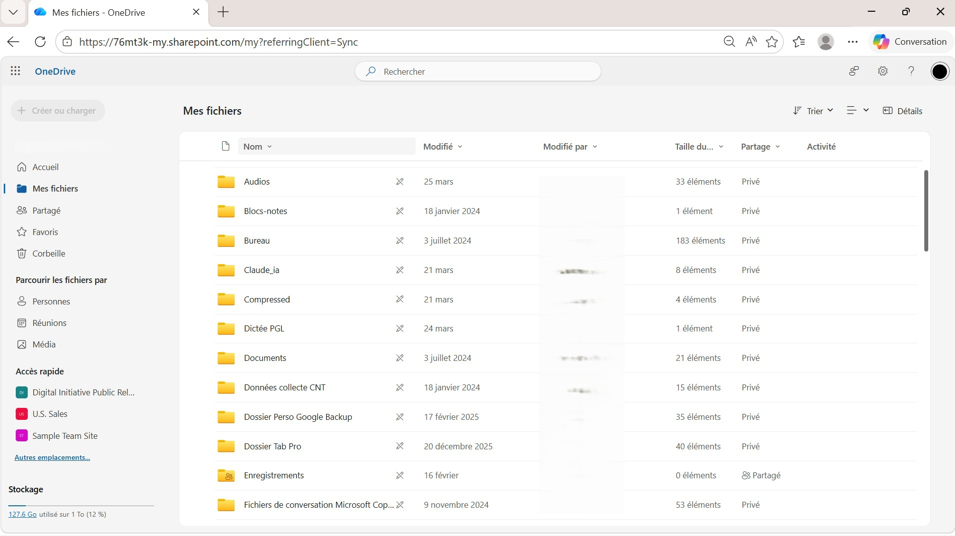This screenshot has height=536, width=955.
Task: View site information lock icon
Action: [67, 41]
